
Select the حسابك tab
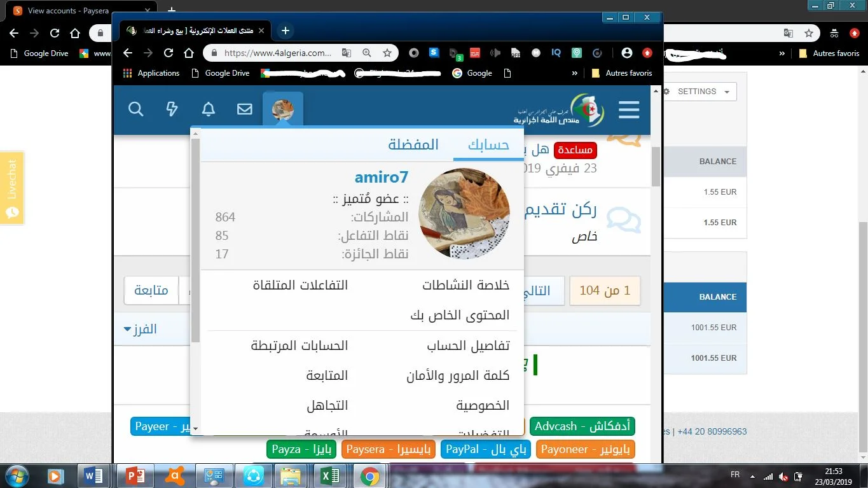(x=488, y=144)
